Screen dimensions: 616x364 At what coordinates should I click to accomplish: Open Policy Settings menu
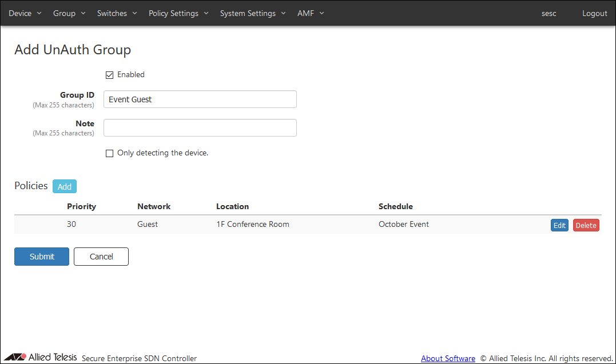click(178, 13)
